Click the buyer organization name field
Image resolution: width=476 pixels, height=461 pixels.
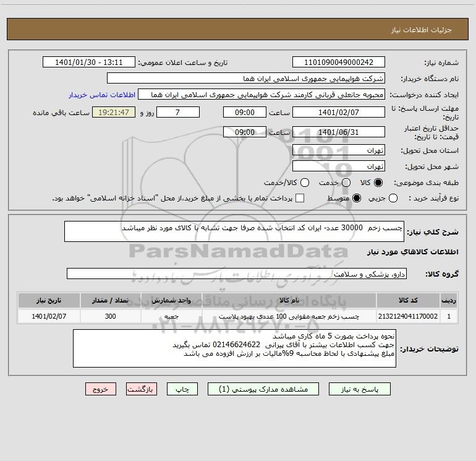pos(246,78)
